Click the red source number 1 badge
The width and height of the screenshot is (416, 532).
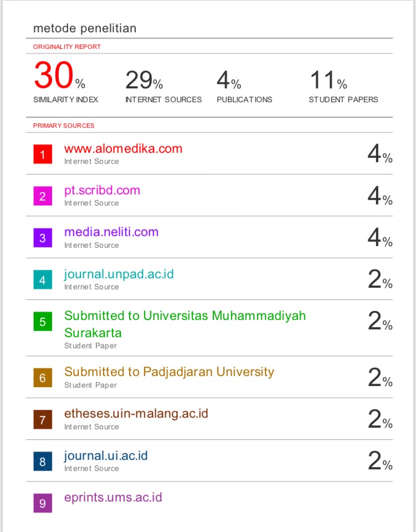pyautogui.click(x=43, y=154)
